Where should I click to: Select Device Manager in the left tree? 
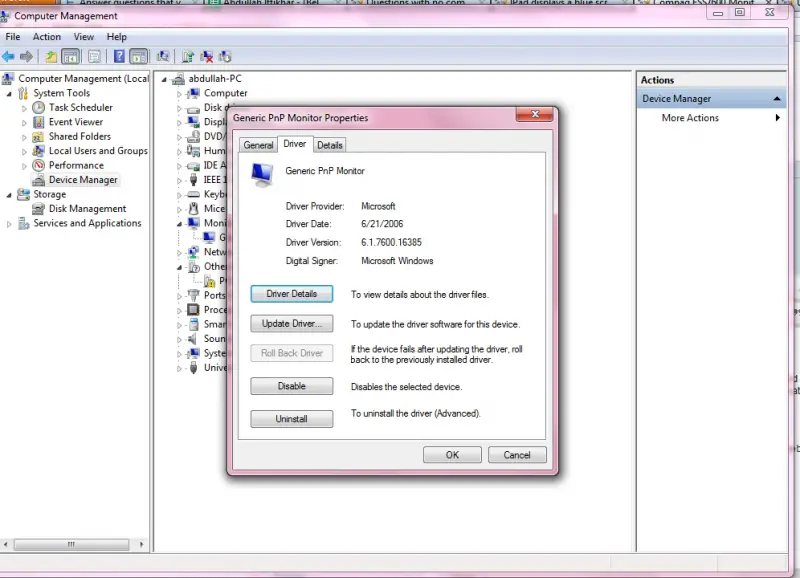point(83,180)
